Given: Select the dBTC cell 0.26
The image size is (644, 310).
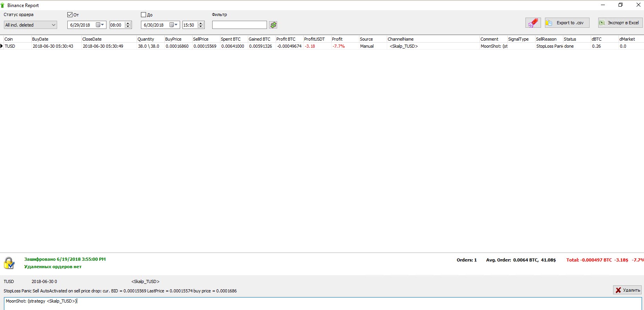Looking at the screenshot, I should pos(604,46).
